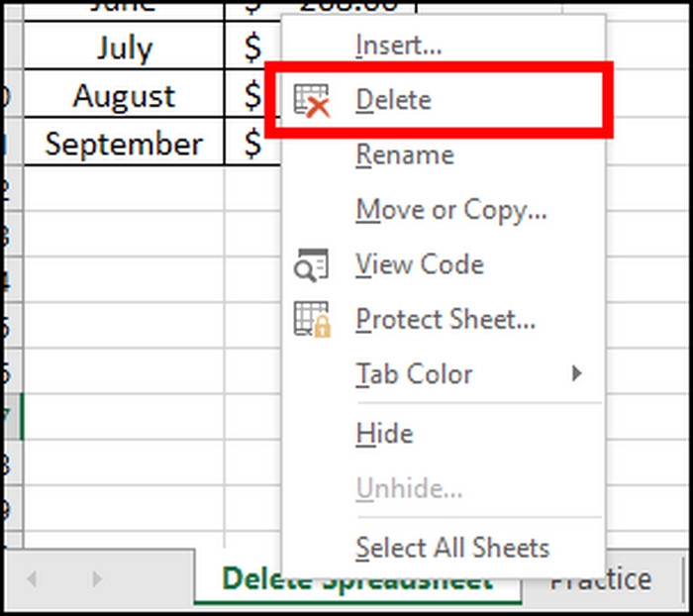Expand the Tab Color submenu arrow

(576, 373)
